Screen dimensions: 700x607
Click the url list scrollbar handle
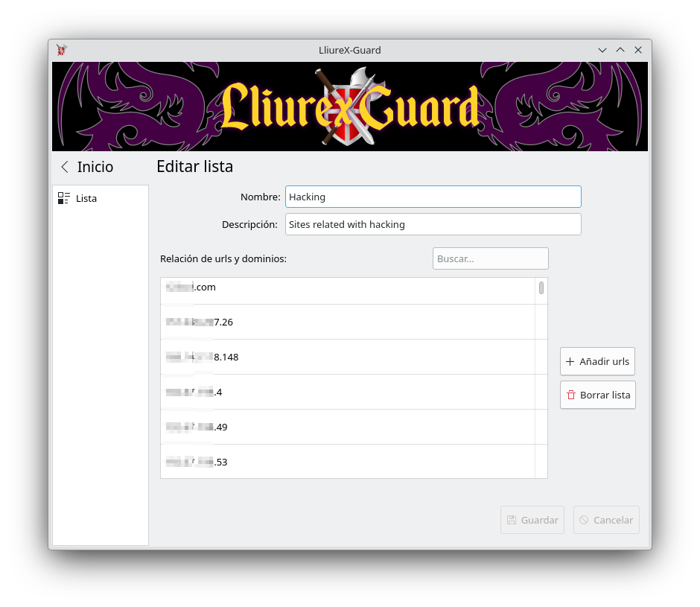click(541, 288)
